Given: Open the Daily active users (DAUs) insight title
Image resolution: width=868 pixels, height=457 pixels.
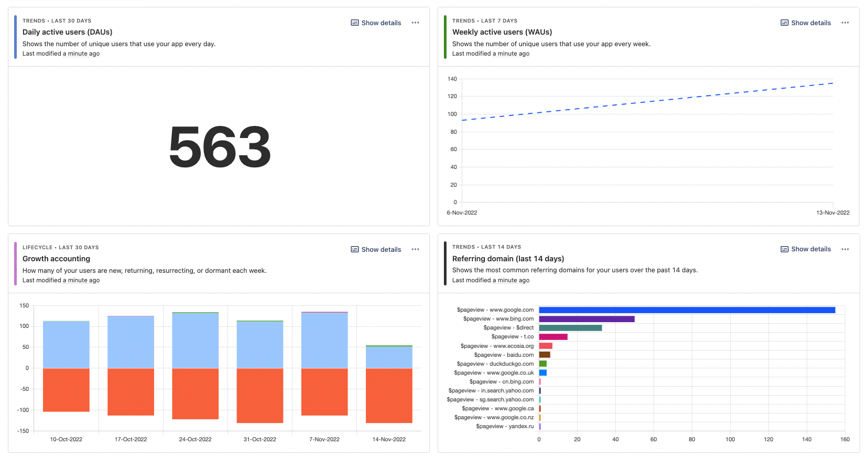Looking at the screenshot, I should point(67,32).
